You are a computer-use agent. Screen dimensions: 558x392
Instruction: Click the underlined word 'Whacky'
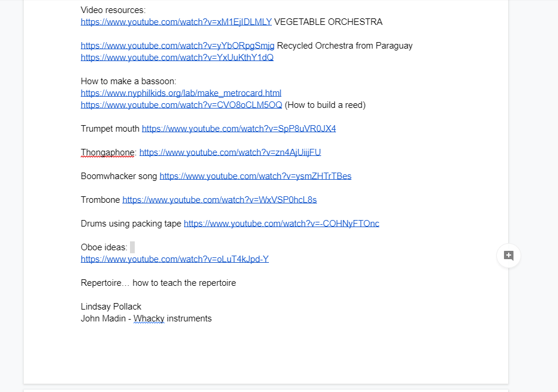[x=148, y=318]
